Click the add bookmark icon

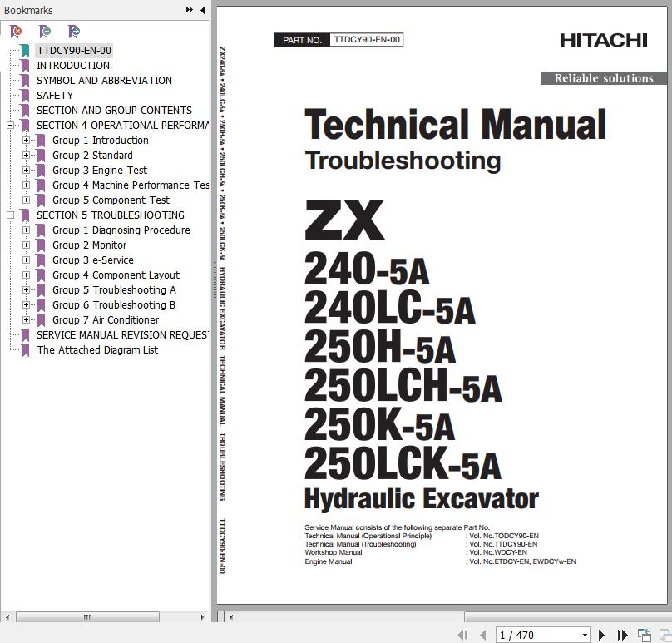(45, 32)
